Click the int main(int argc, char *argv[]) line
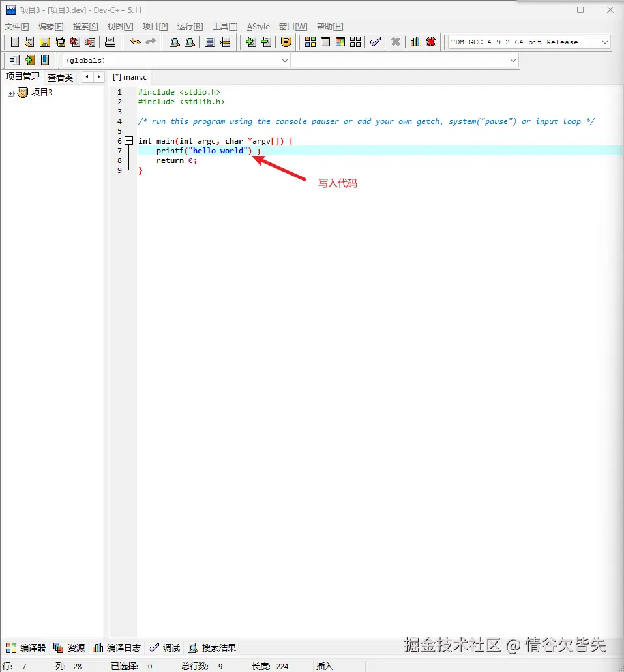This screenshot has height=672, width=624. click(216, 141)
